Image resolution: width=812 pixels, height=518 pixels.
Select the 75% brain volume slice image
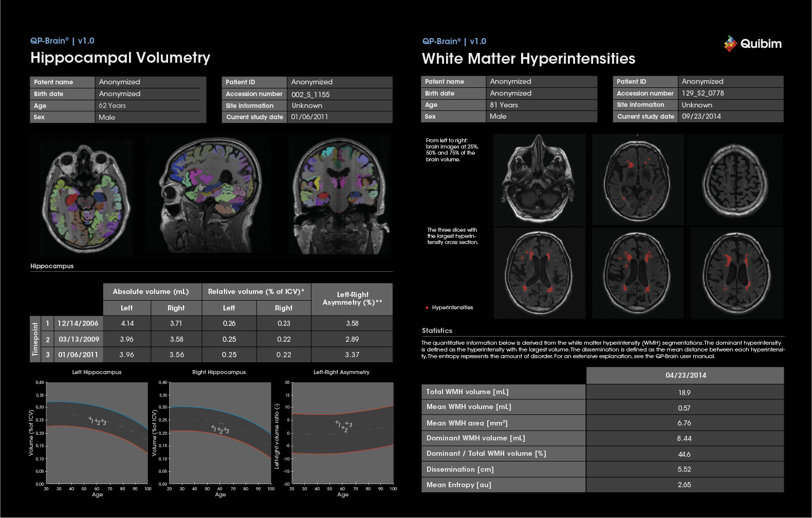pos(736,179)
